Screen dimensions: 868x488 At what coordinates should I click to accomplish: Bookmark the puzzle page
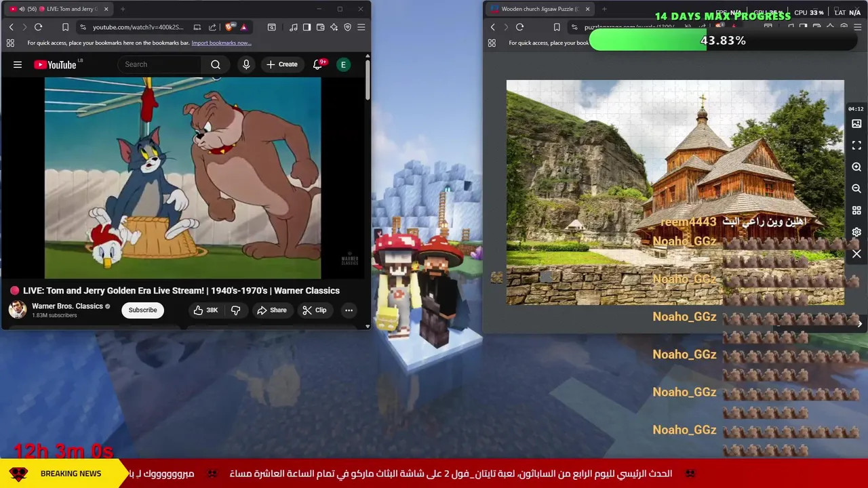pos(557,27)
